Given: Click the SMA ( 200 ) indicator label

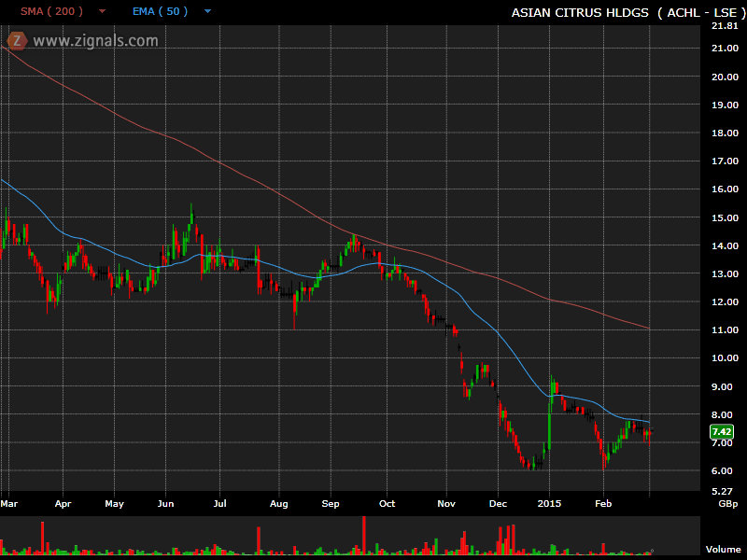Looking at the screenshot, I should coord(51,12).
